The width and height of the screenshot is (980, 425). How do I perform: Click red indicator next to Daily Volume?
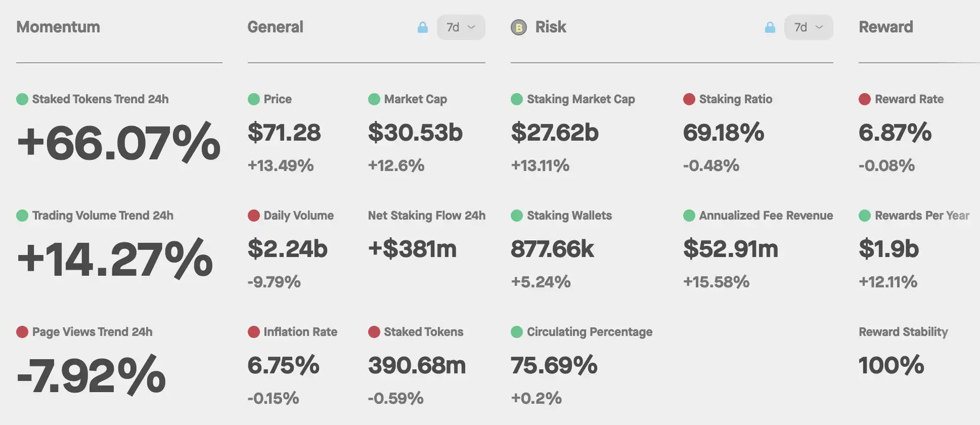tap(254, 216)
